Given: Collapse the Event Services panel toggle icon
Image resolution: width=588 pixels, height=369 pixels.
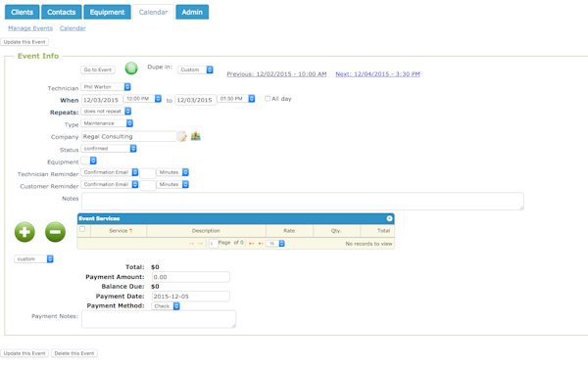Looking at the screenshot, I should coord(389,218).
